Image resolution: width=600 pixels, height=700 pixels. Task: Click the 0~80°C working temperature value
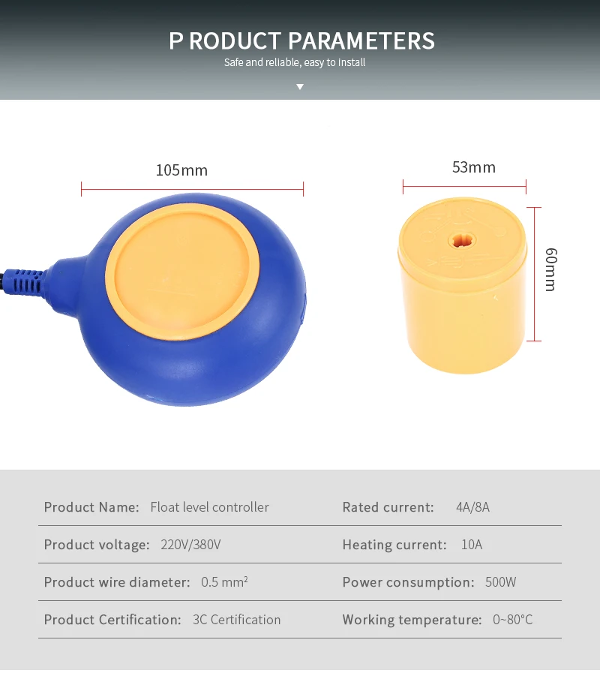[x=512, y=620]
